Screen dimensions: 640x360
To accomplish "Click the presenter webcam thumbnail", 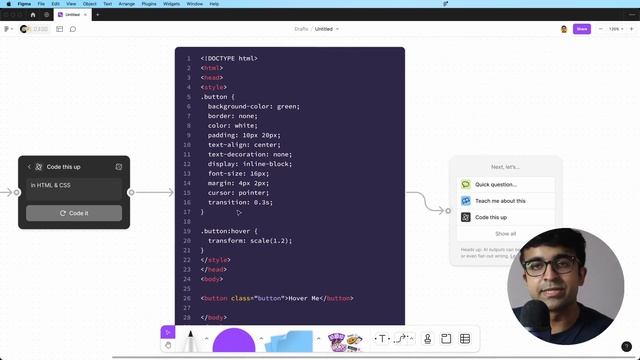I will 565,287.
